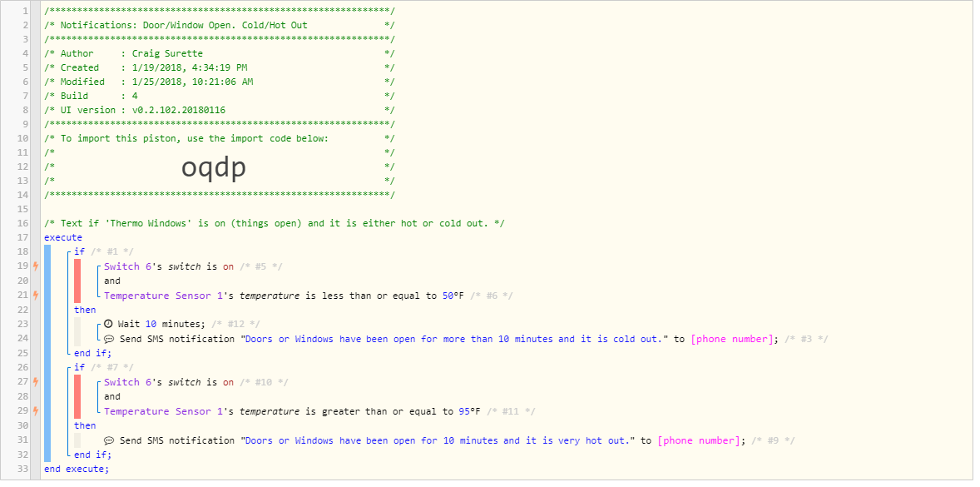Click the speech bubble icon on line 31
Viewport: 980px width, 487px height.
click(108, 440)
